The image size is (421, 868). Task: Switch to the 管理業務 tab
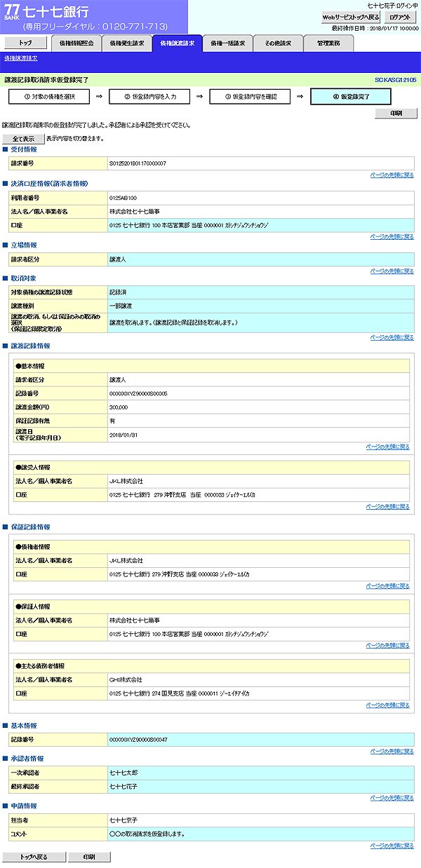pyautogui.click(x=329, y=43)
